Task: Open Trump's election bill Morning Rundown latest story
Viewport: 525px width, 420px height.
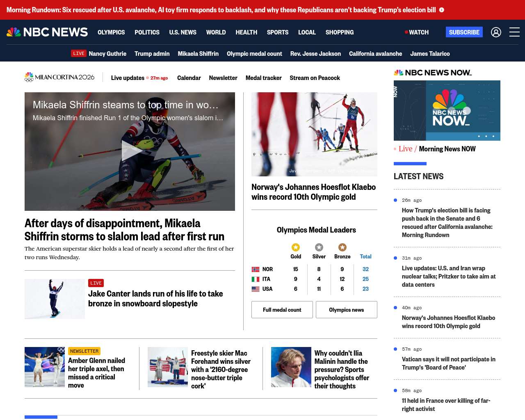Action: click(x=447, y=223)
